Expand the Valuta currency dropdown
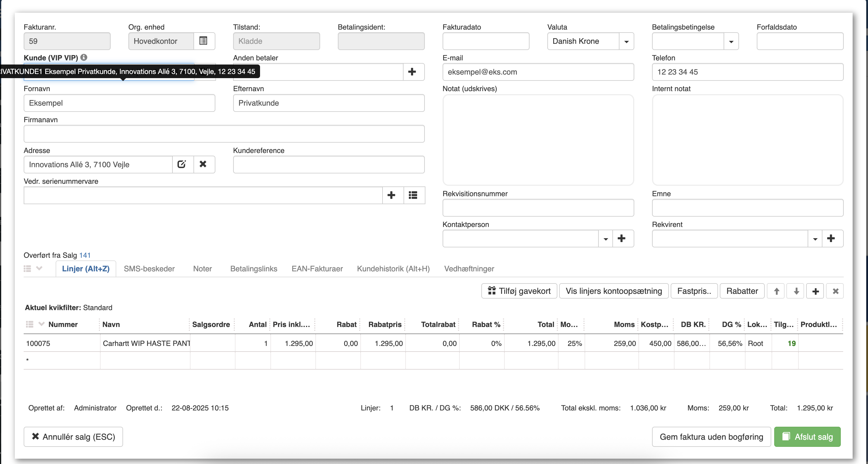This screenshot has height=464, width=868. click(x=626, y=41)
